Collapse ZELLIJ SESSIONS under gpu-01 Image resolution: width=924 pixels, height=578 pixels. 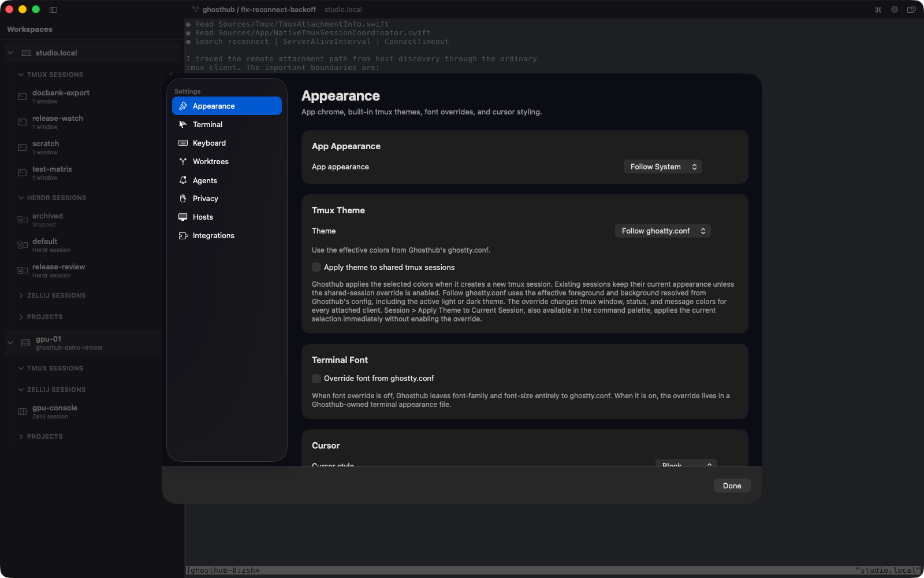[21, 390]
